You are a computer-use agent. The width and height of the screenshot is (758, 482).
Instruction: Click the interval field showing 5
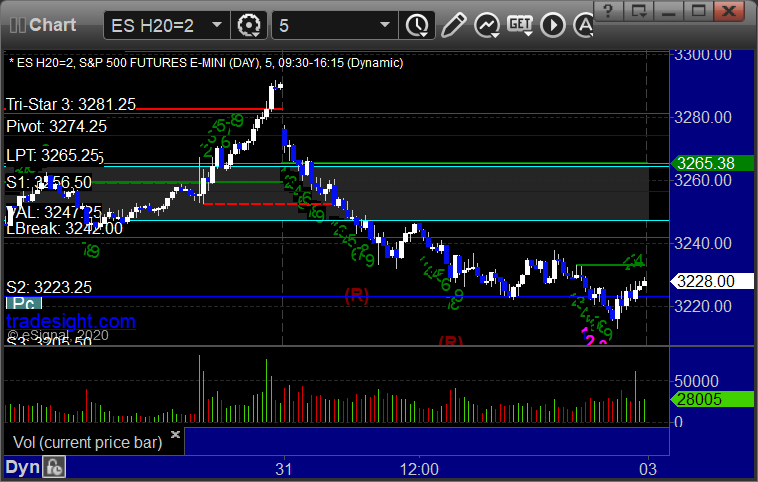[335, 25]
